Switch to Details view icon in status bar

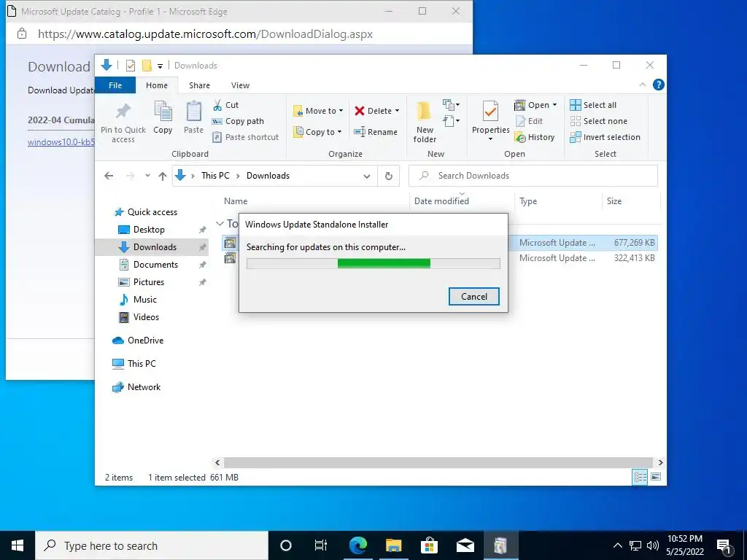(x=640, y=477)
